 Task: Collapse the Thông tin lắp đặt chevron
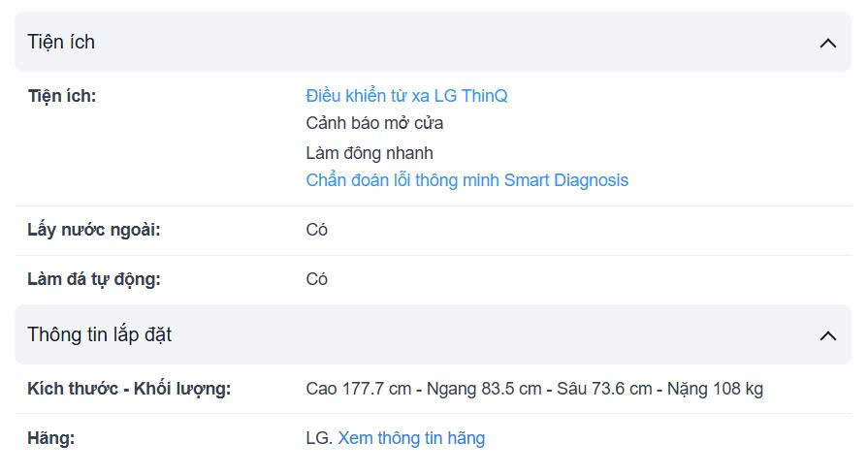pyautogui.click(x=827, y=335)
